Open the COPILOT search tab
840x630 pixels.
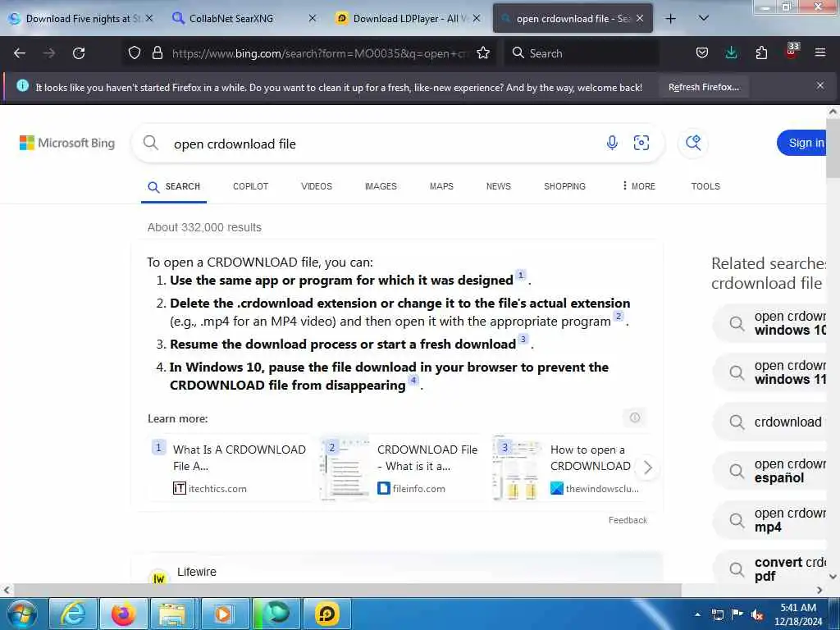250,186
